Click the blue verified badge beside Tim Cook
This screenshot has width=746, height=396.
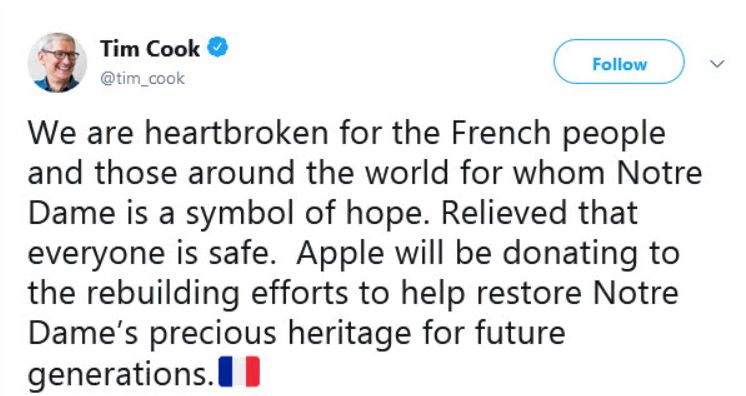[218, 48]
